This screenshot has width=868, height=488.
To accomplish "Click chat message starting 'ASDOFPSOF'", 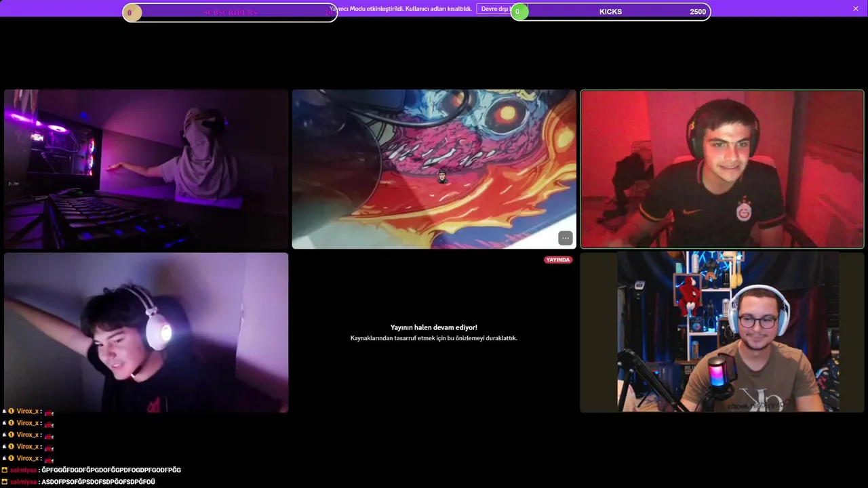I will tap(98, 482).
